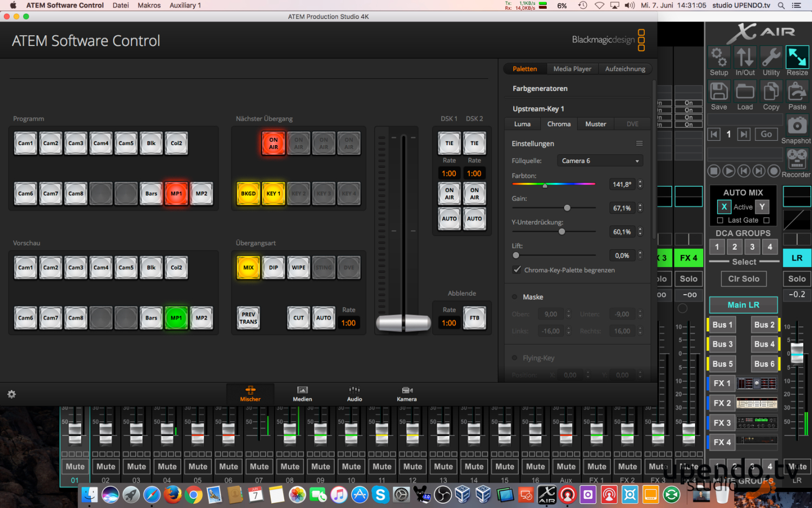
Task: Click the FTB fade to black button
Action: click(x=474, y=318)
